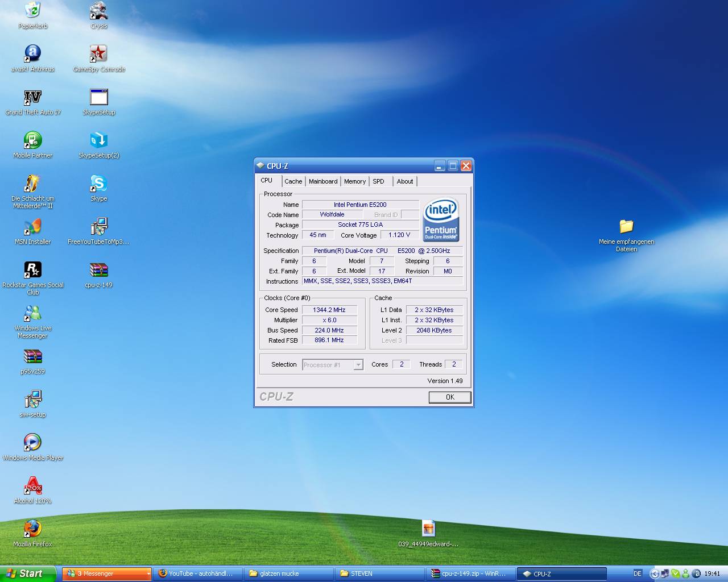Image resolution: width=728 pixels, height=582 pixels.
Task: Click the Revision value M0
Action: coord(448,271)
